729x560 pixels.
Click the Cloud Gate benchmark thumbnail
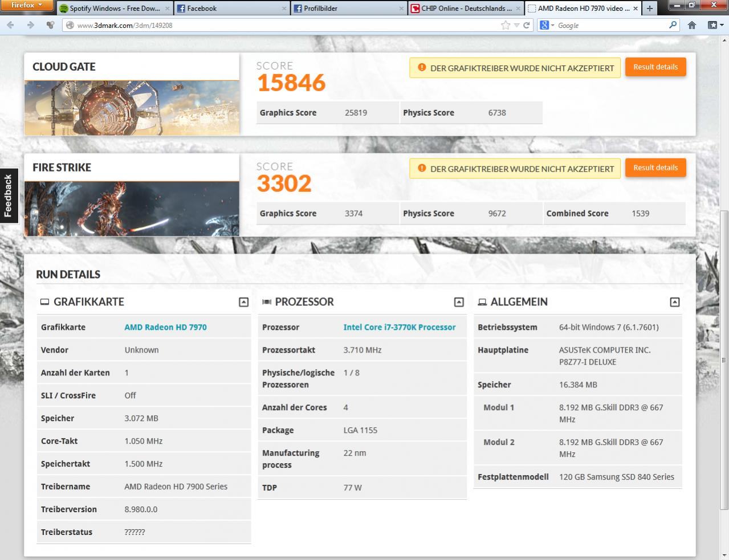[132, 108]
